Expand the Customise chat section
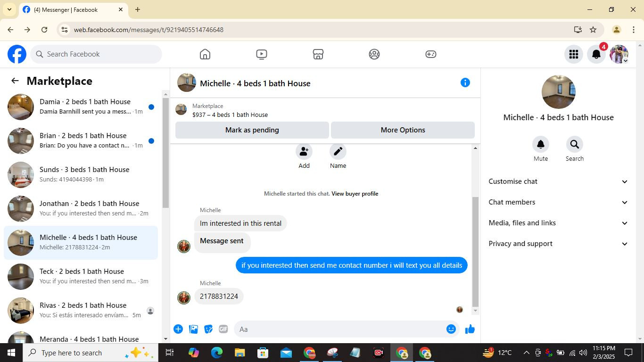Viewport: 644px width, 362px height. click(x=558, y=181)
